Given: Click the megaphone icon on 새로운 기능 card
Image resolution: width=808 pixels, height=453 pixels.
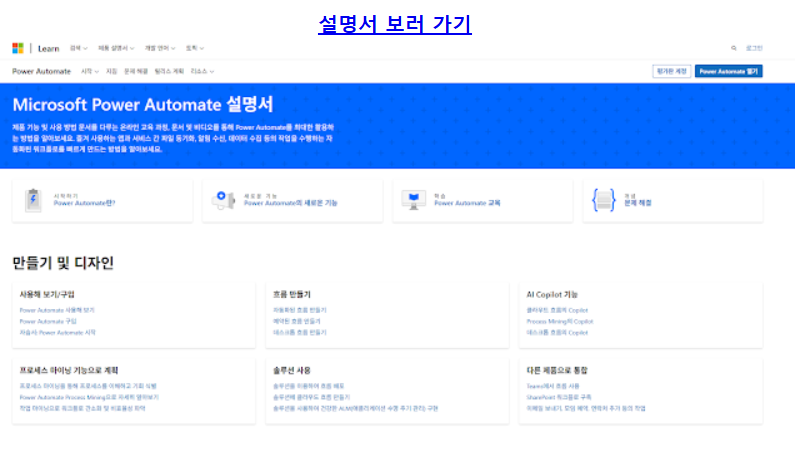Looking at the screenshot, I should (x=223, y=200).
